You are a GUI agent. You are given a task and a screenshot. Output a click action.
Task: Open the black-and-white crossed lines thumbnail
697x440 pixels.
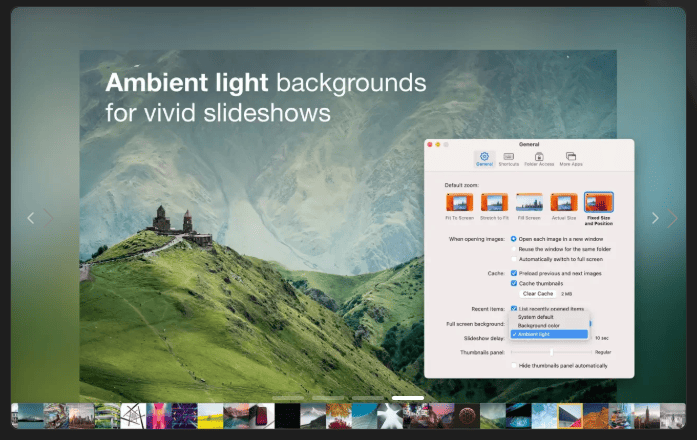point(133,416)
